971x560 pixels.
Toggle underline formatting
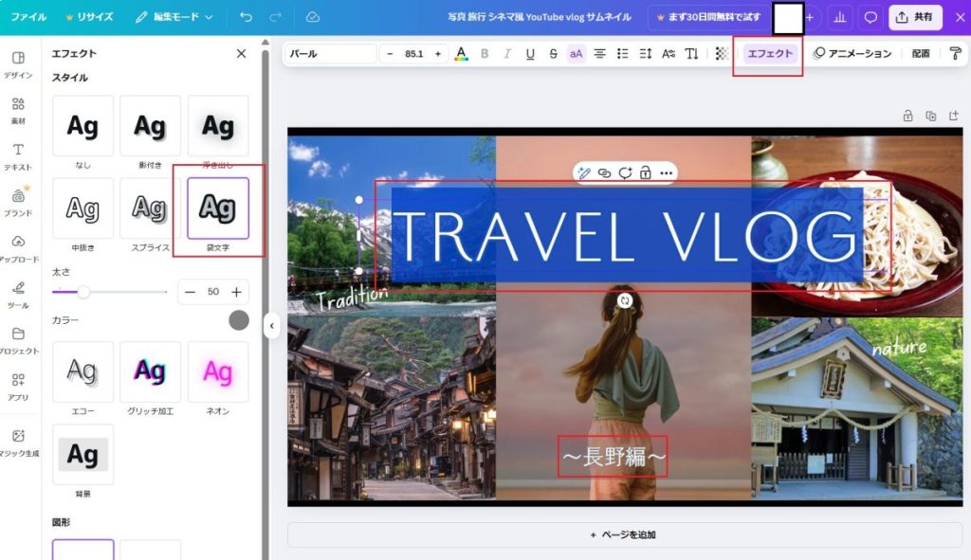[530, 54]
